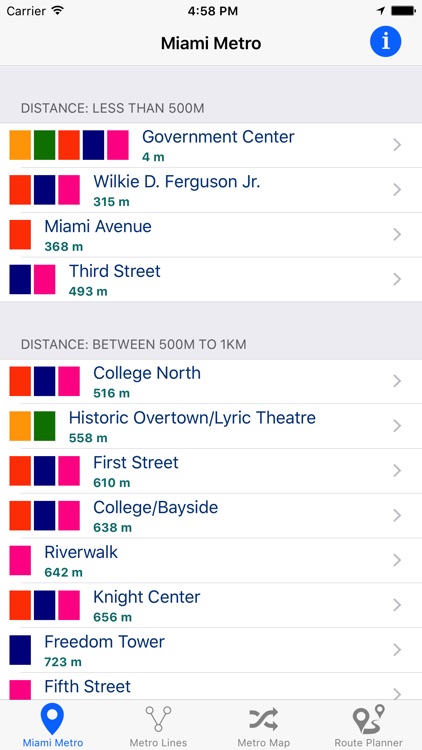Click orange line swatch of Government Center

pyautogui.click(x=20, y=145)
